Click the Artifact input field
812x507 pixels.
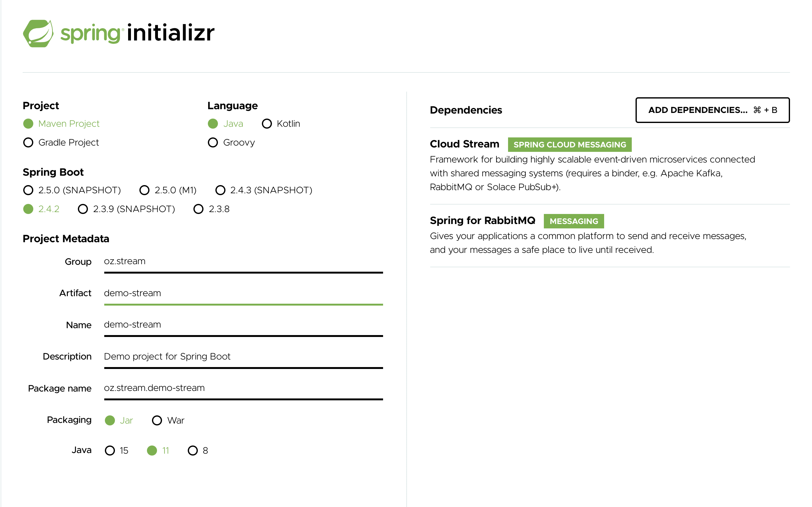tap(242, 293)
